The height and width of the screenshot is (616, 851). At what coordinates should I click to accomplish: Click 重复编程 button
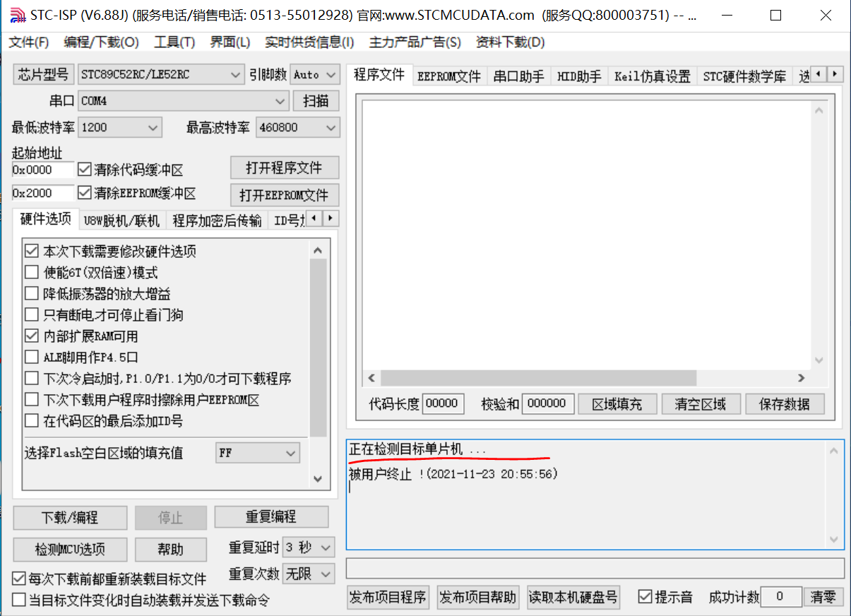pos(271,516)
